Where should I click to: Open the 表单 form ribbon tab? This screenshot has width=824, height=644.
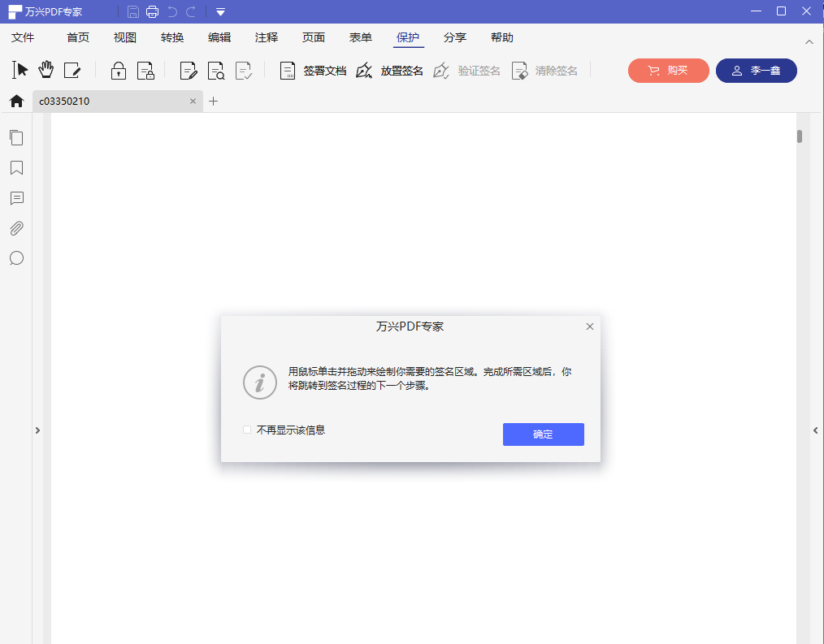[x=361, y=37]
